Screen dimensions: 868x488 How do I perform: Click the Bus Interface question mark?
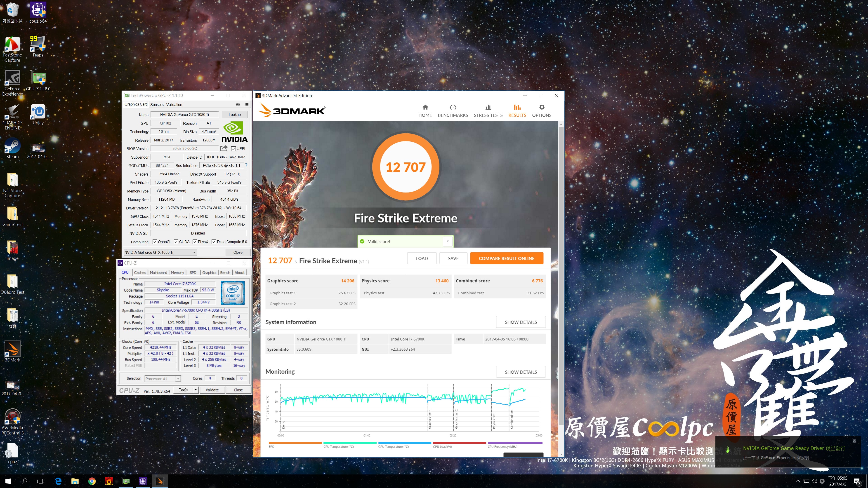click(x=246, y=165)
